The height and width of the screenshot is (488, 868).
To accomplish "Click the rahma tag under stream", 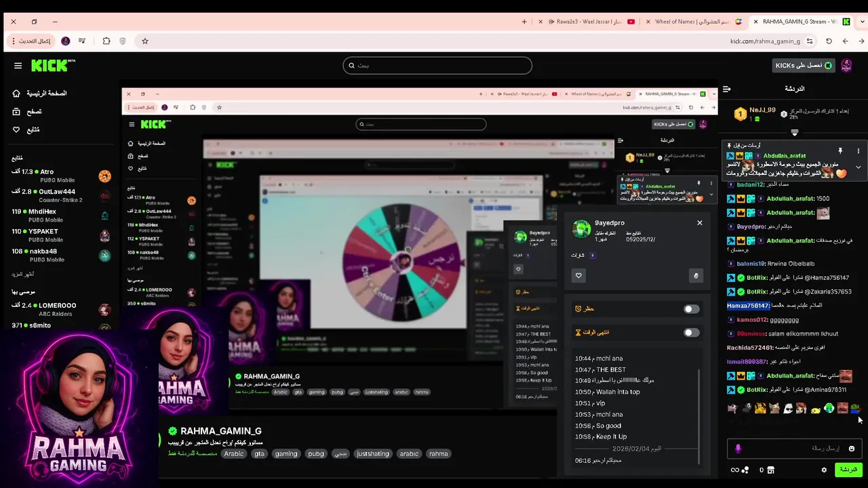I will [439, 454].
